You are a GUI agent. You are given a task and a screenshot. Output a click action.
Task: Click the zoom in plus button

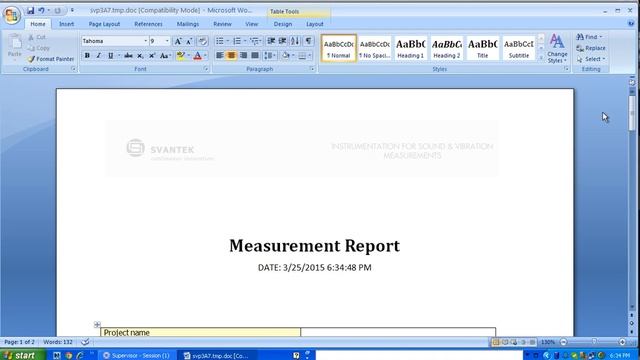[x=622, y=342]
